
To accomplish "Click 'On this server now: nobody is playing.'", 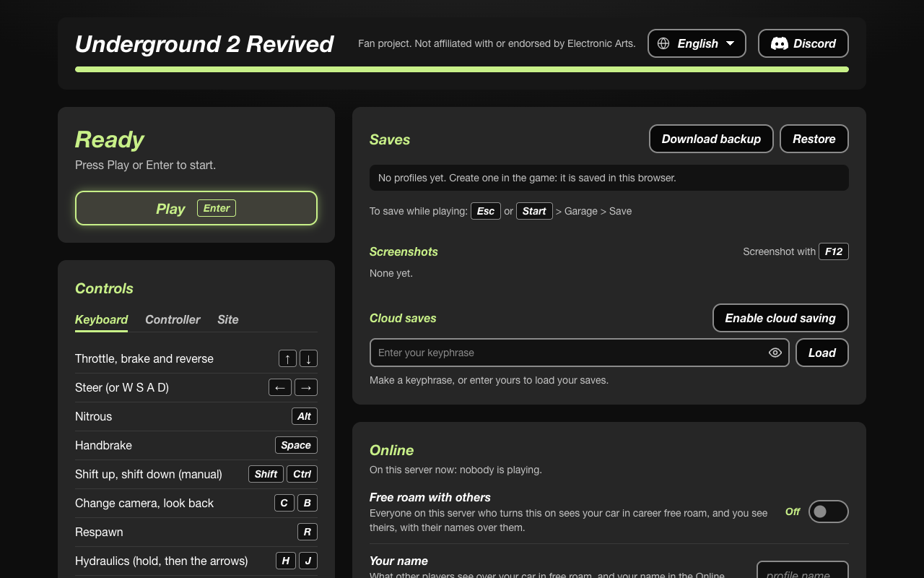I will (x=456, y=470).
